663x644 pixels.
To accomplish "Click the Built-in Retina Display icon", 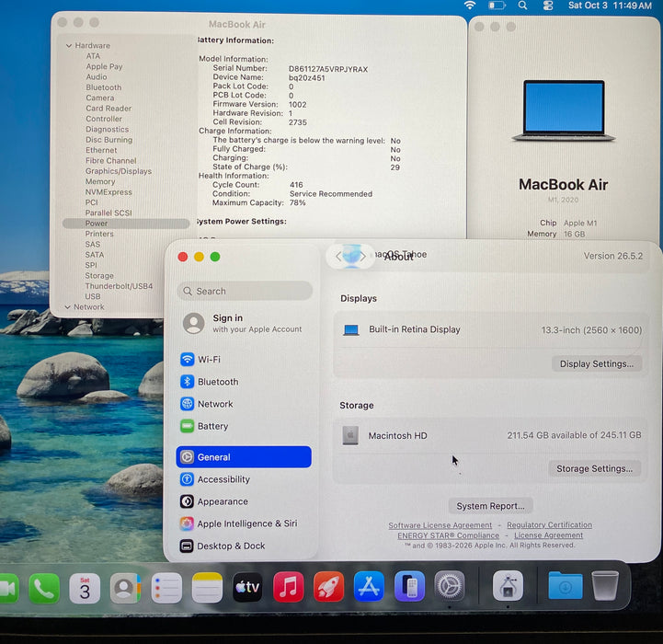I will point(351,329).
